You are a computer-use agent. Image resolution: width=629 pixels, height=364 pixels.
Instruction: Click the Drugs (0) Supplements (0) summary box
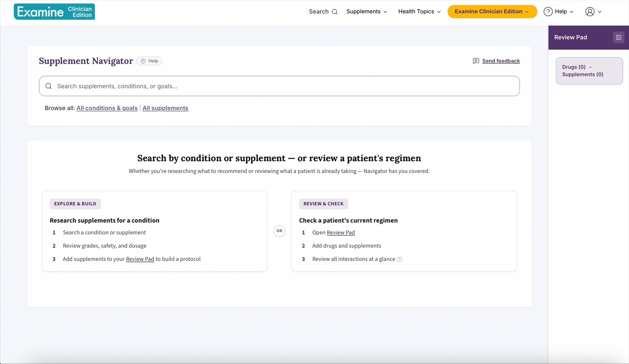589,71
